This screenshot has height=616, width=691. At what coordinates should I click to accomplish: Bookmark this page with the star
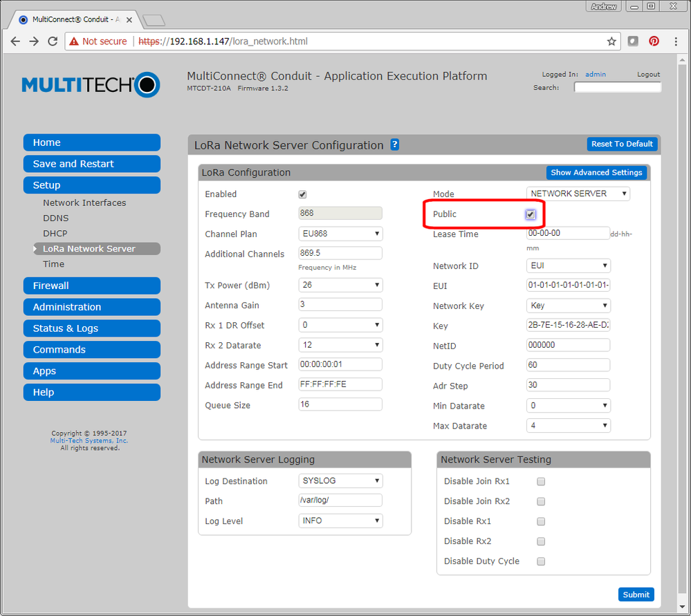[x=611, y=41]
